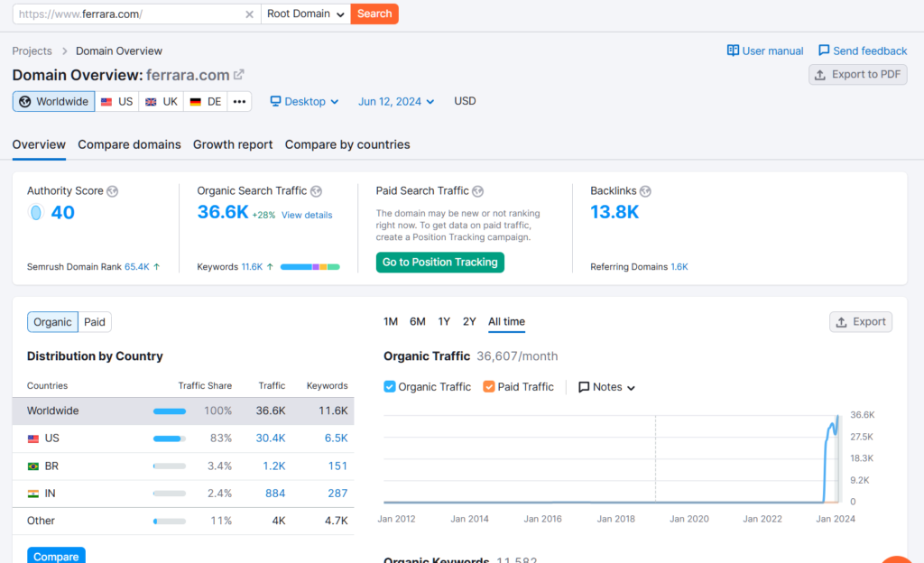The height and width of the screenshot is (563, 924).
Task: Select the Other row in country table
Action: pyautogui.click(x=183, y=521)
